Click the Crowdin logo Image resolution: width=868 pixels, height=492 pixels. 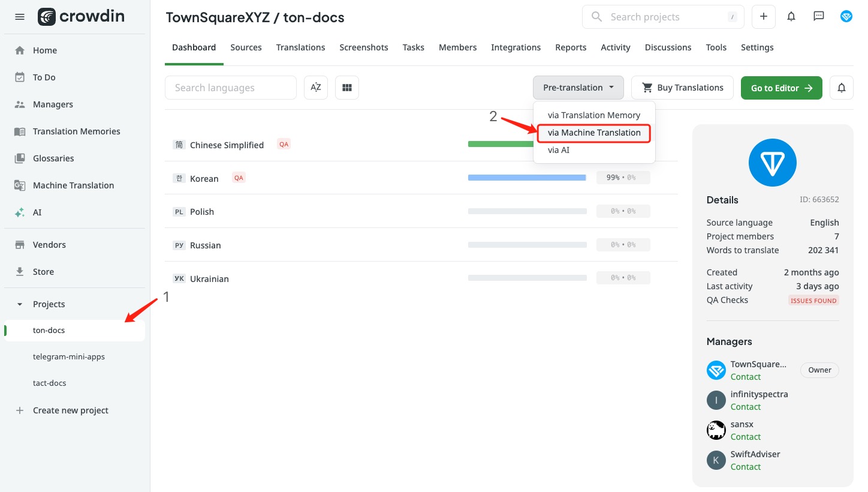click(x=82, y=17)
